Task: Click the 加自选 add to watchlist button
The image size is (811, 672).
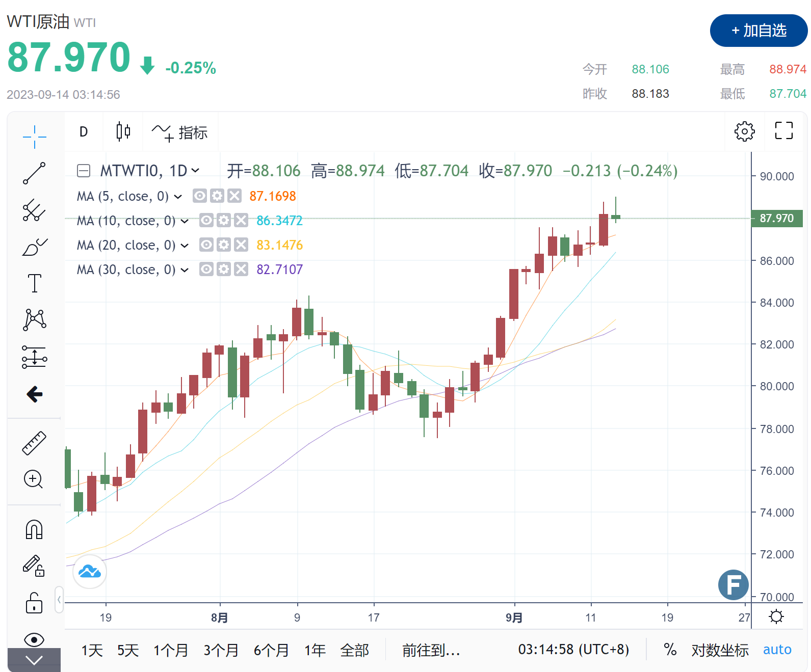Action: point(758,31)
